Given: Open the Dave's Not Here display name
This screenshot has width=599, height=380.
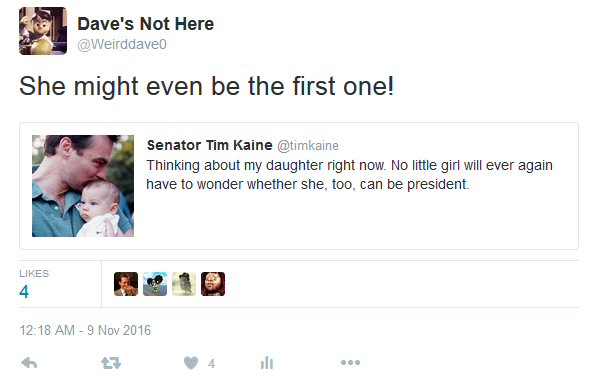Looking at the screenshot, I should 146,24.
